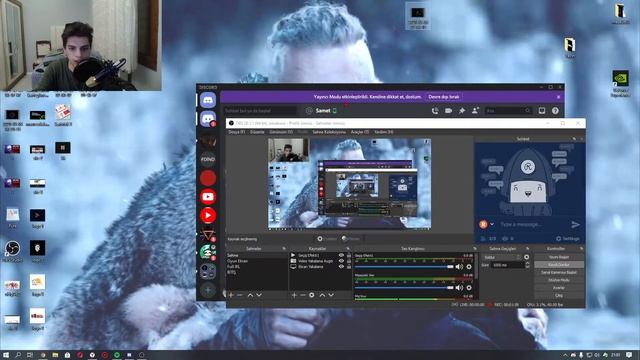The width and height of the screenshot is (640, 360).
Task: Pop out the Sahne Geçişleri dock
Action: coord(527,249)
